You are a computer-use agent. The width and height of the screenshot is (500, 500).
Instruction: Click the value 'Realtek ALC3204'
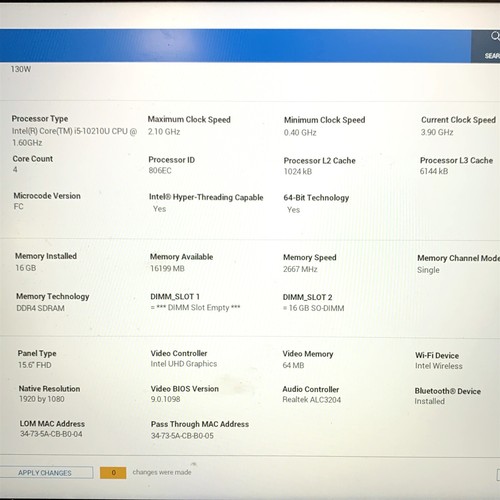click(x=312, y=400)
